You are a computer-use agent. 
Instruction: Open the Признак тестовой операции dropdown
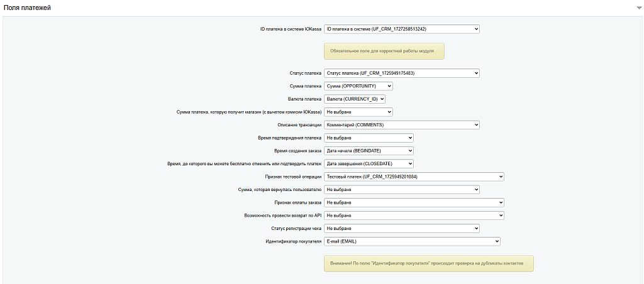[x=414, y=177]
